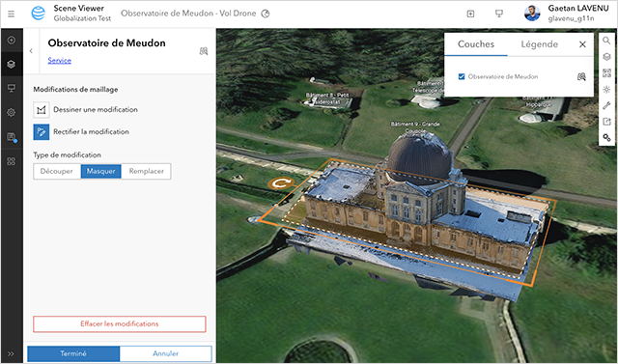Open Daylight sun icon on right toolbar
The height and width of the screenshot is (364, 618).
click(606, 90)
